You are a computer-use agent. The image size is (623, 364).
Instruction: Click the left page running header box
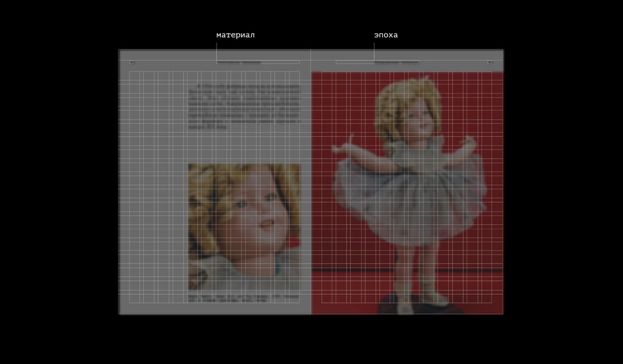(258, 62)
